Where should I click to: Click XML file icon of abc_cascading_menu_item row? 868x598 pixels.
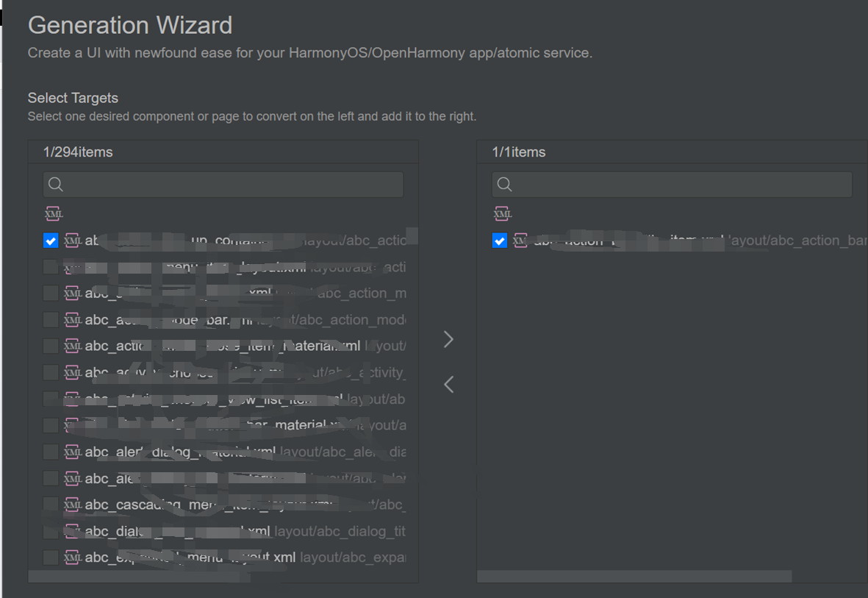click(72, 505)
